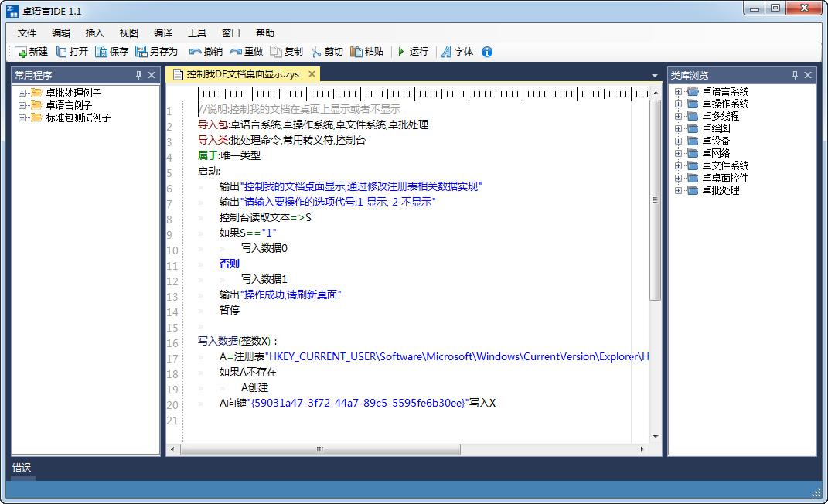Viewport: 828px width, 504px height.
Task: Select the 卓文件系统 library item
Action: point(725,165)
